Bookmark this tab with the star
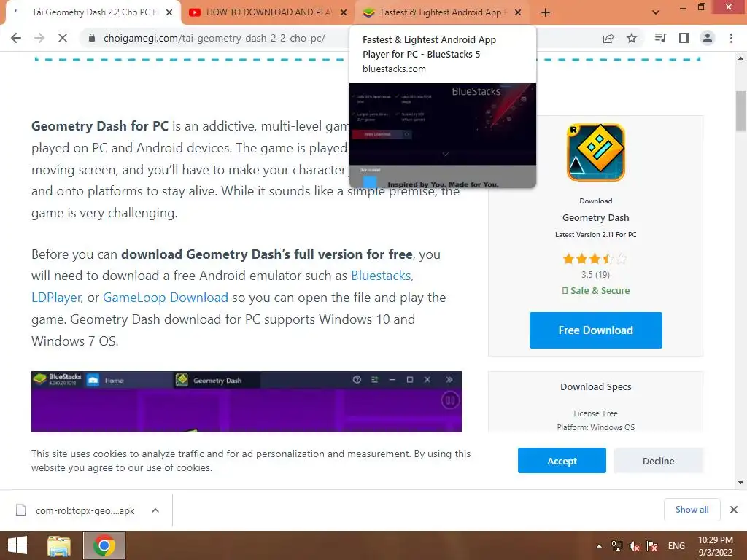 click(x=632, y=38)
